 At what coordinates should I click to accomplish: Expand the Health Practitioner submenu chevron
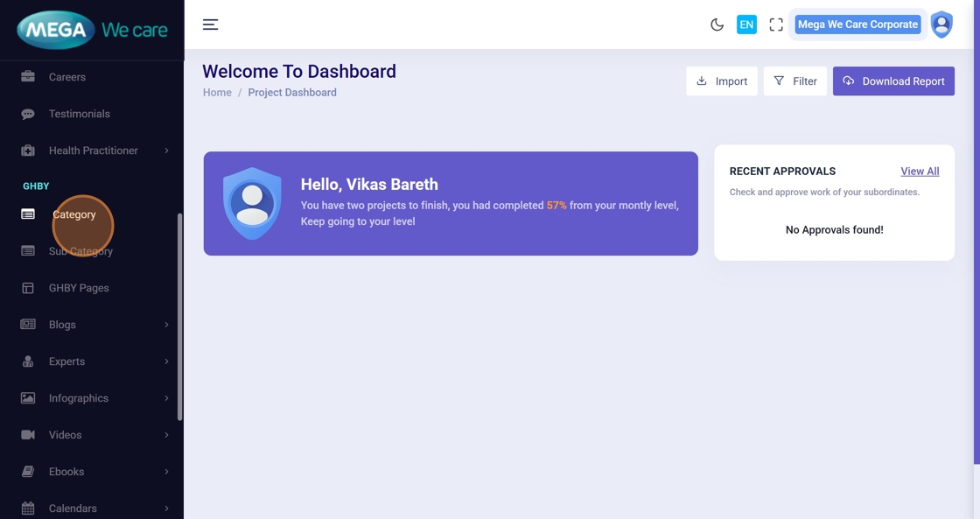pos(166,151)
